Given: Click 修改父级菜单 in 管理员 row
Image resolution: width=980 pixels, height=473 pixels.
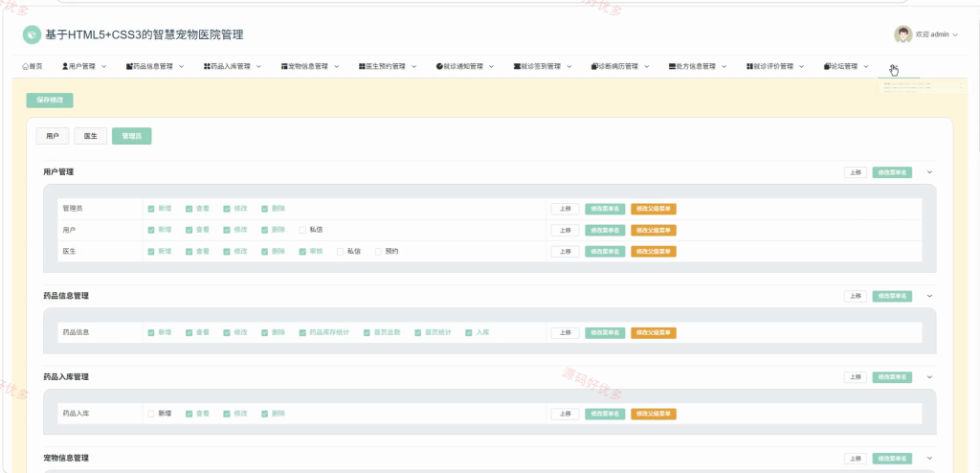Looking at the screenshot, I should tap(654, 209).
